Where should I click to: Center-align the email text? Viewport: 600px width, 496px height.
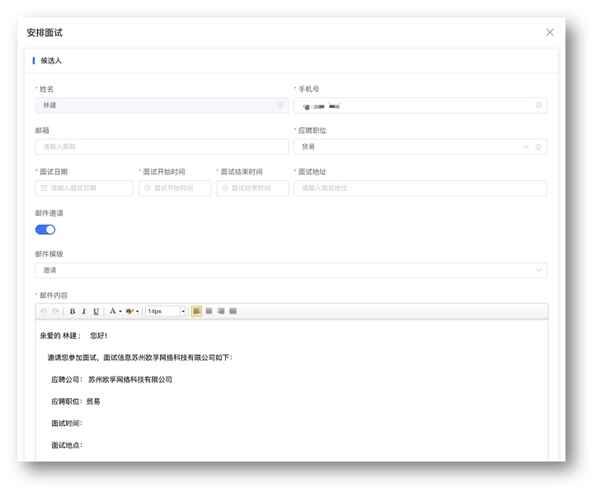point(209,312)
